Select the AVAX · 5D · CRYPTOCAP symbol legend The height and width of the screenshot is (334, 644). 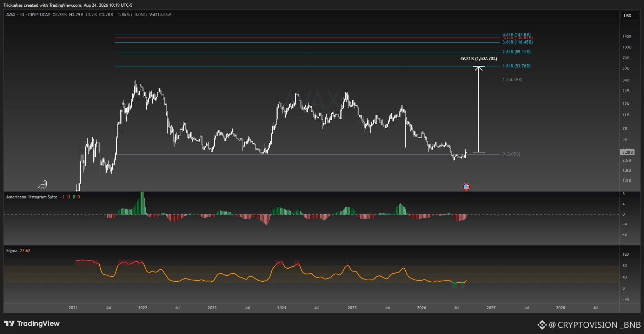tap(28, 15)
